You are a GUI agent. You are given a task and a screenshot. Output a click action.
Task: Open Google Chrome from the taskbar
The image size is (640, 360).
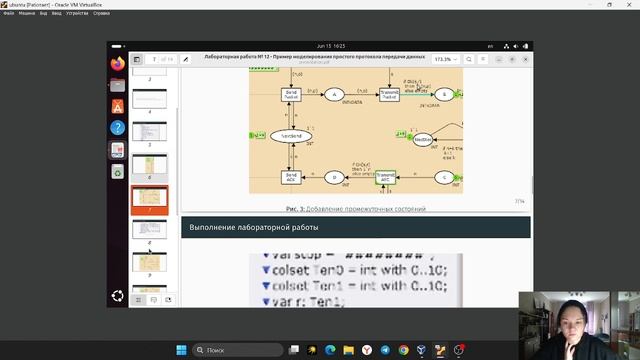click(403, 350)
